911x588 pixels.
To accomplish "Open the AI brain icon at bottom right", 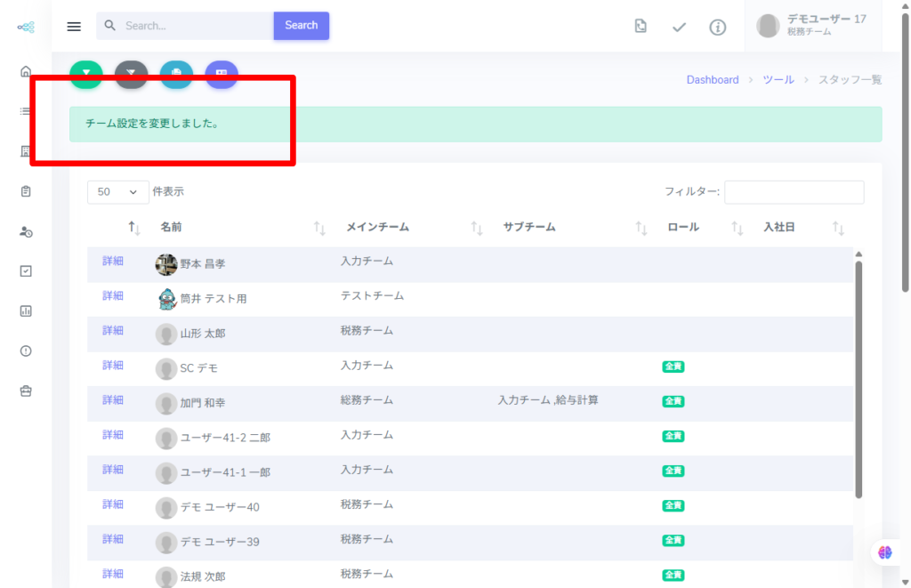I will (x=884, y=552).
